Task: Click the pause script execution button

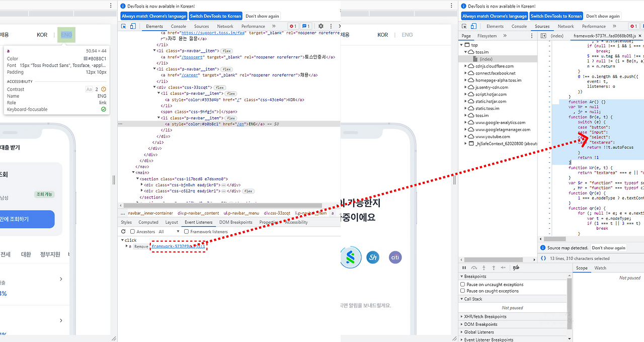Action: pos(464,268)
